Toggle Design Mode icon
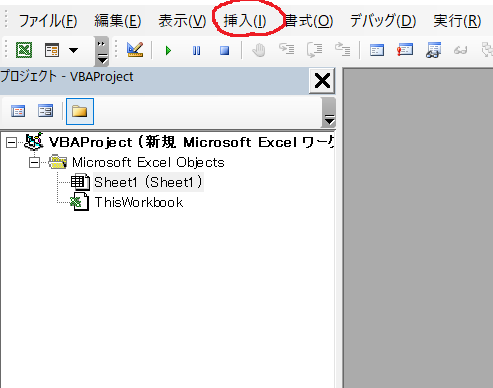Screen dimensions: 493x388 pyautogui.click(x=135, y=50)
